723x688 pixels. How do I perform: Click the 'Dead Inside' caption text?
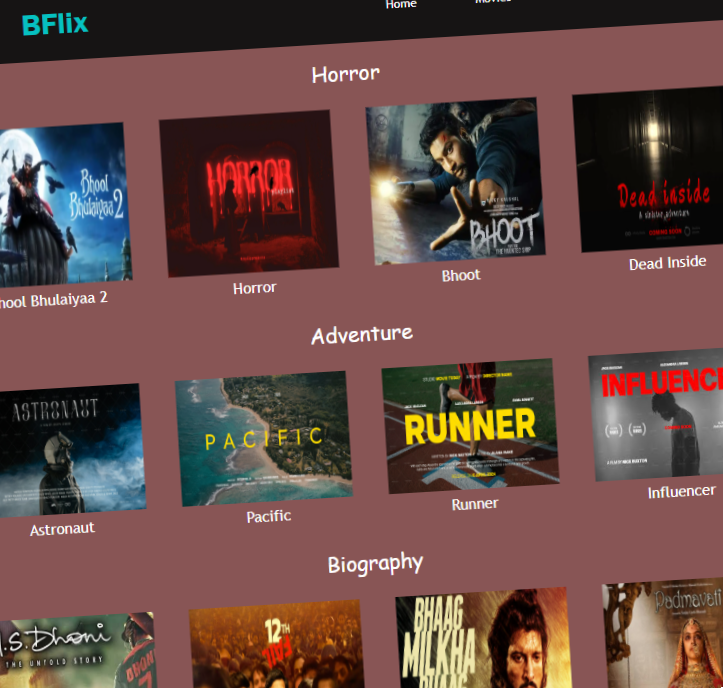(x=668, y=263)
